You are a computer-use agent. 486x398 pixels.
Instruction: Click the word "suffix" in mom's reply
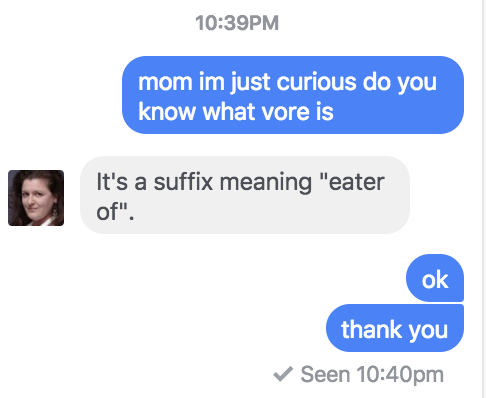click(x=183, y=182)
